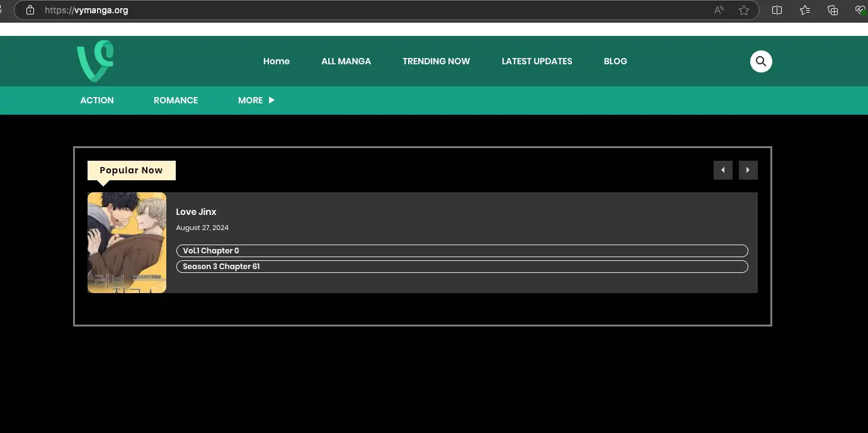
Task: Open the browser Favorites list icon
Action: [805, 10]
